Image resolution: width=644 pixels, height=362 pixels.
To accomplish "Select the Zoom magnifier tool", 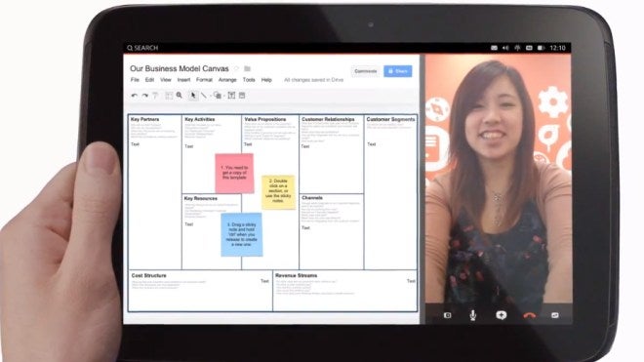I will click(180, 96).
